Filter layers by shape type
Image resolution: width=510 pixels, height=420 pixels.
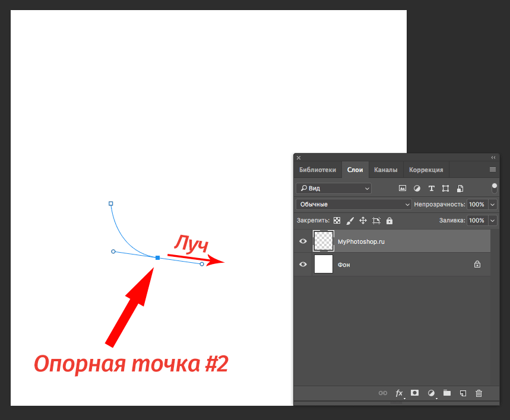pyautogui.click(x=446, y=188)
